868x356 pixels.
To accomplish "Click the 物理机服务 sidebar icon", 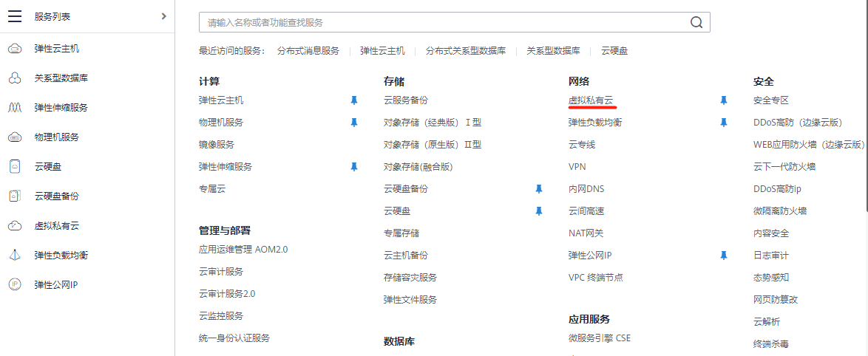I will point(14,137).
